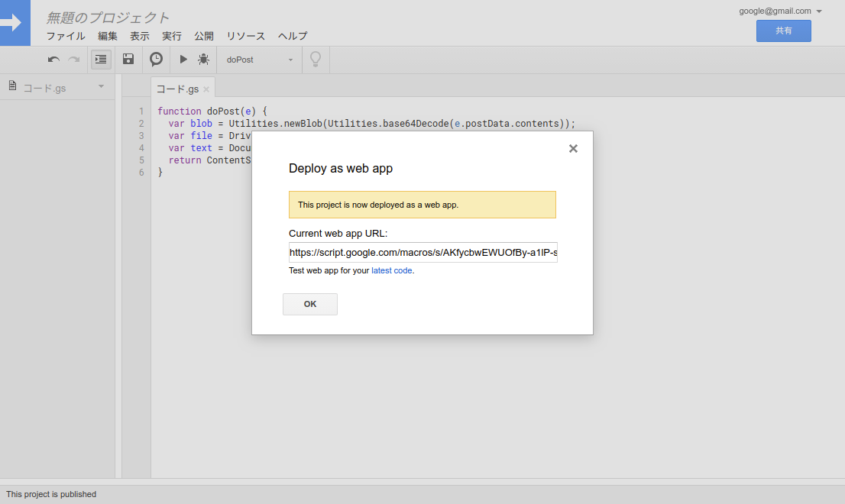Image resolution: width=845 pixels, height=504 pixels.
Task: Open the latest code link
Action: 392,270
